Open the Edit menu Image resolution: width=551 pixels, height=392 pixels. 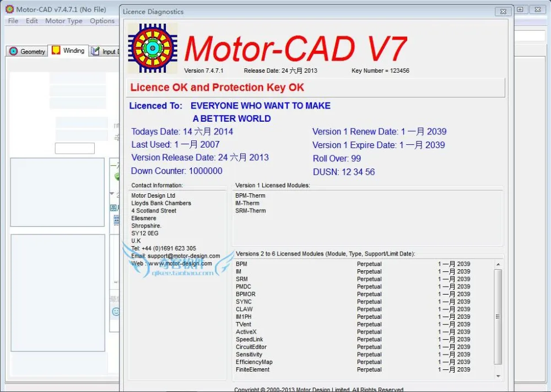pos(31,21)
